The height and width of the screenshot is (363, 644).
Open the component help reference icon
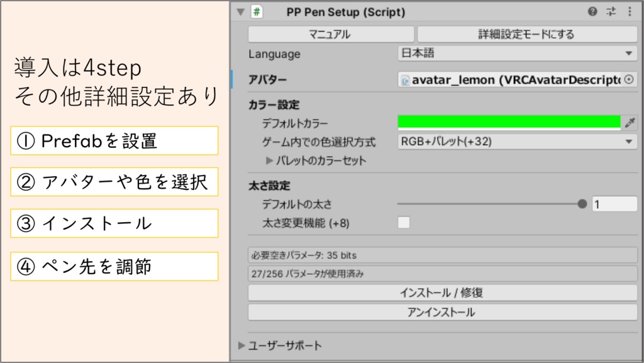pyautogui.click(x=592, y=12)
